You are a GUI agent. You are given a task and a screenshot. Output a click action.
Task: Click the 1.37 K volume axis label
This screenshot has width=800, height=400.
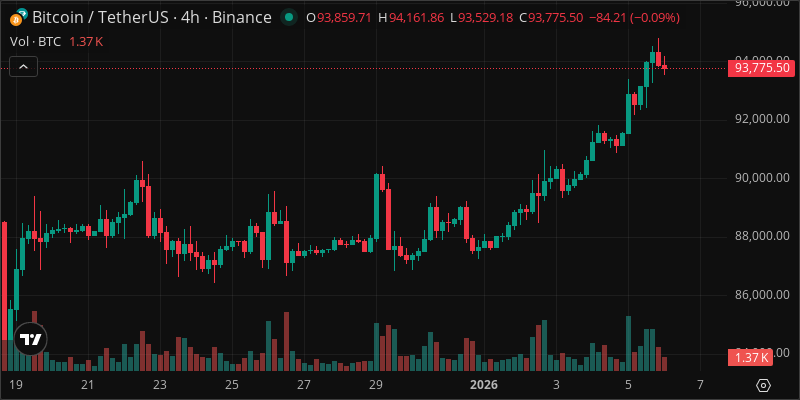(x=752, y=358)
